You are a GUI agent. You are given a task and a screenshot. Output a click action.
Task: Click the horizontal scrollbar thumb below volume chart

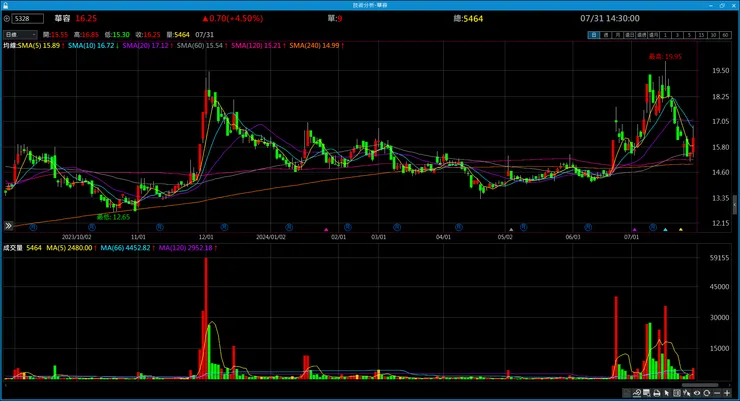tap(700, 385)
